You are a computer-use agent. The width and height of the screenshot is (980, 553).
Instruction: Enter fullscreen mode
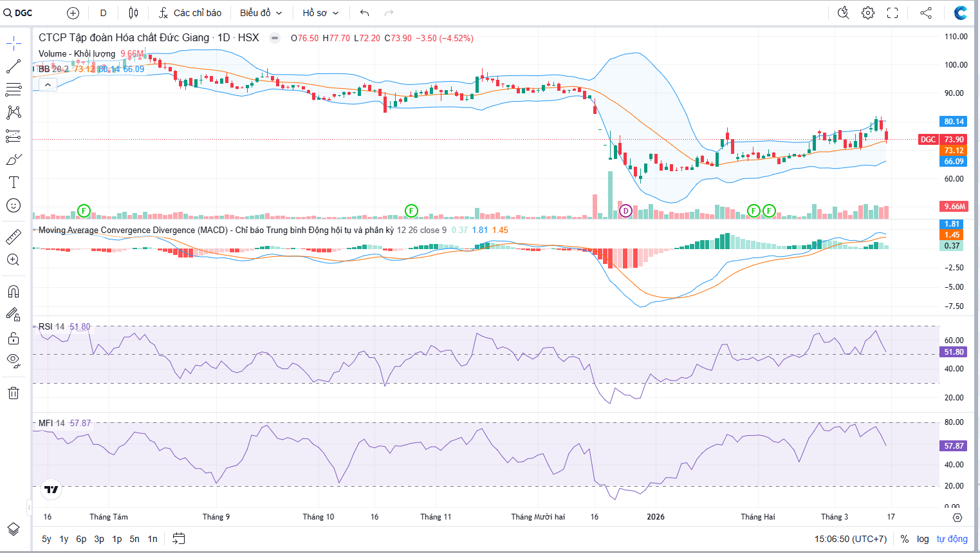(x=892, y=13)
